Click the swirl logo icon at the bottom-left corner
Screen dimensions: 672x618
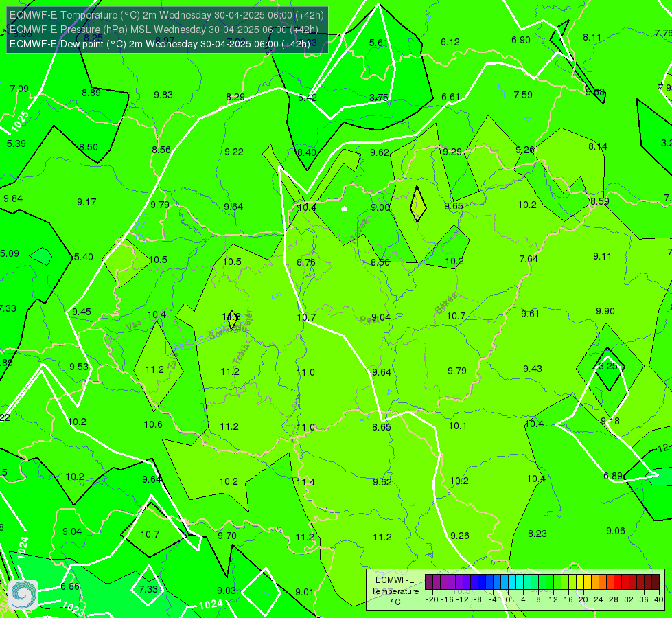coord(23,595)
